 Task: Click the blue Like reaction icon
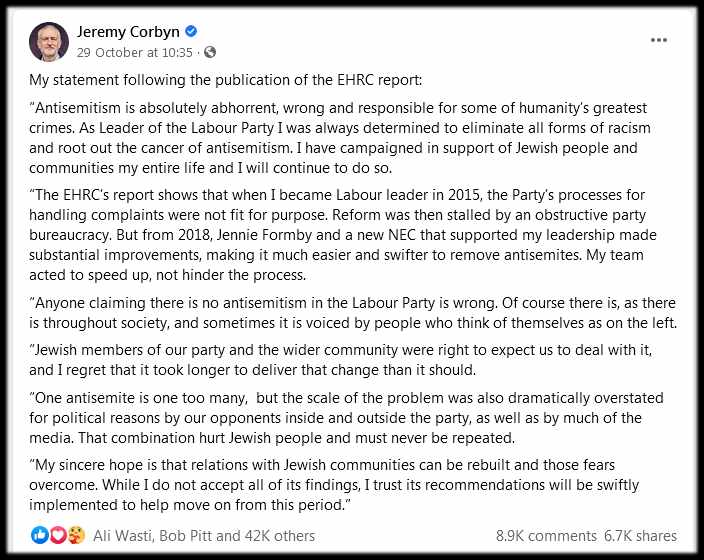tap(40, 535)
